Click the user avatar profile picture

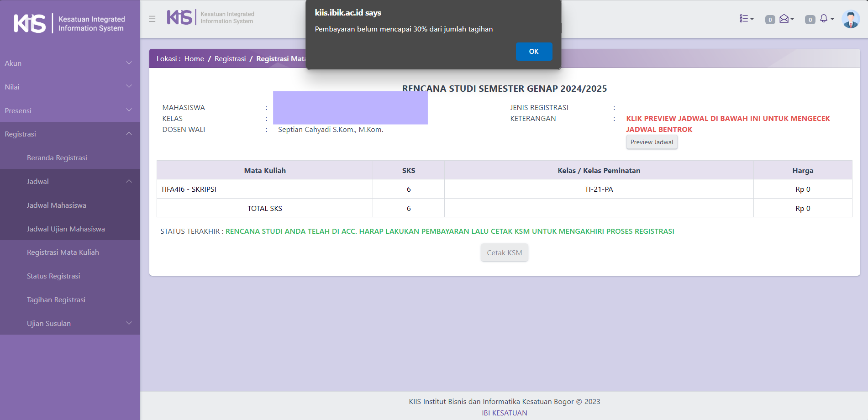pyautogui.click(x=850, y=19)
